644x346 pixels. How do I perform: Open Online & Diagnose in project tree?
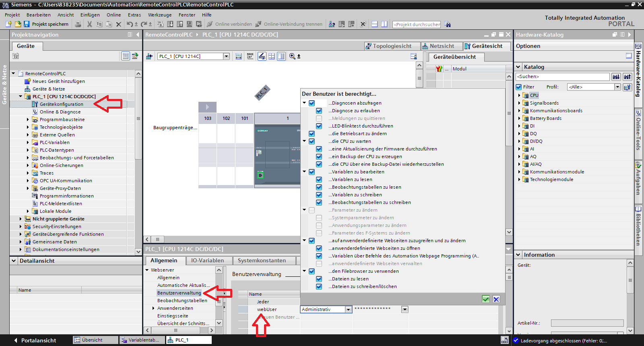(x=60, y=112)
